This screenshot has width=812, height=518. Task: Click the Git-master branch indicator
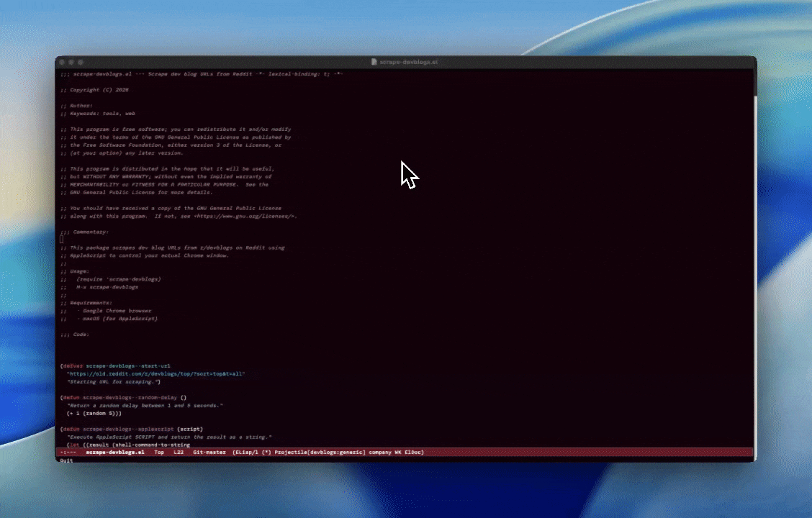pyautogui.click(x=209, y=452)
